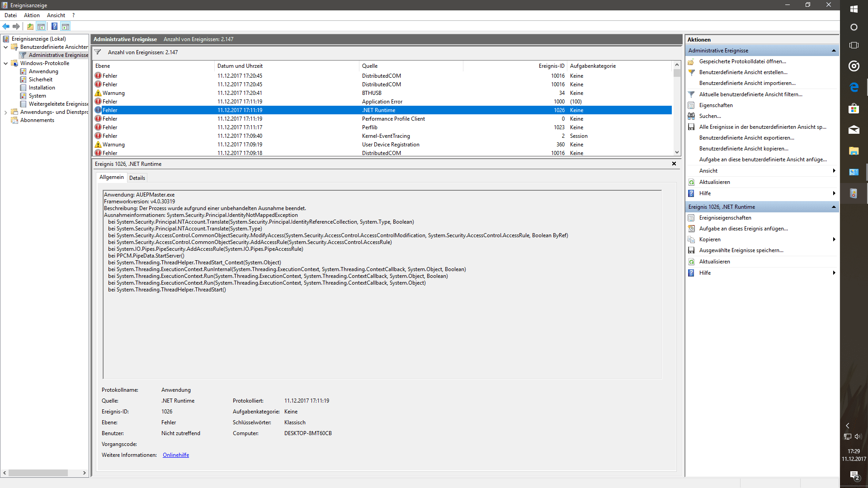Image resolution: width=868 pixels, height=488 pixels.
Task: Click Ausgewählte Ereignisse speichern save icon
Action: pos(691,250)
